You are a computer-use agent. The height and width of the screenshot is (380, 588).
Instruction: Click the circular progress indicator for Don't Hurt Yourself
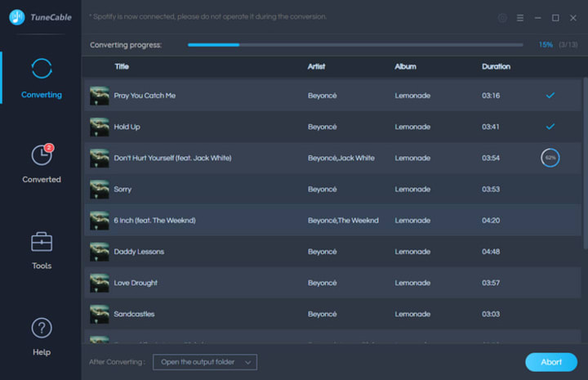click(x=550, y=158)
